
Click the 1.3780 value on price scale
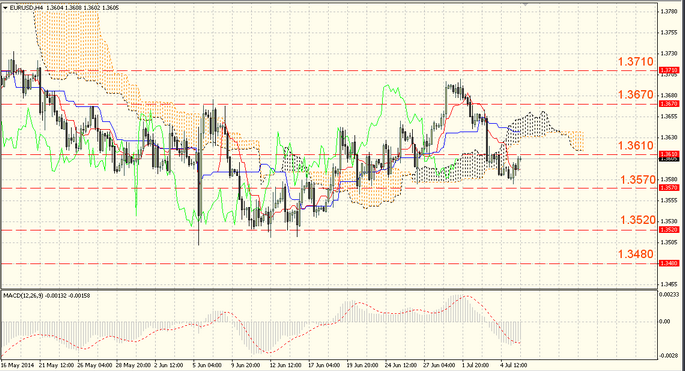point(670,11)
